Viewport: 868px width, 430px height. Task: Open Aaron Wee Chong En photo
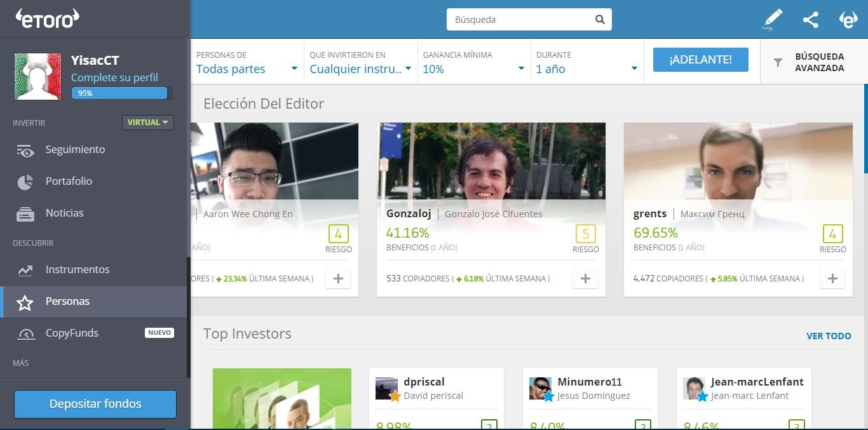click(275, 161)
